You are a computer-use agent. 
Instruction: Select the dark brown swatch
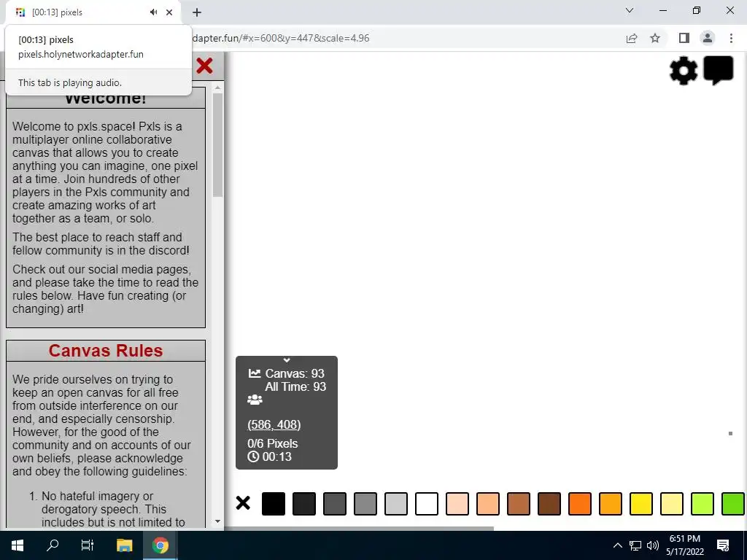[549, 504]
